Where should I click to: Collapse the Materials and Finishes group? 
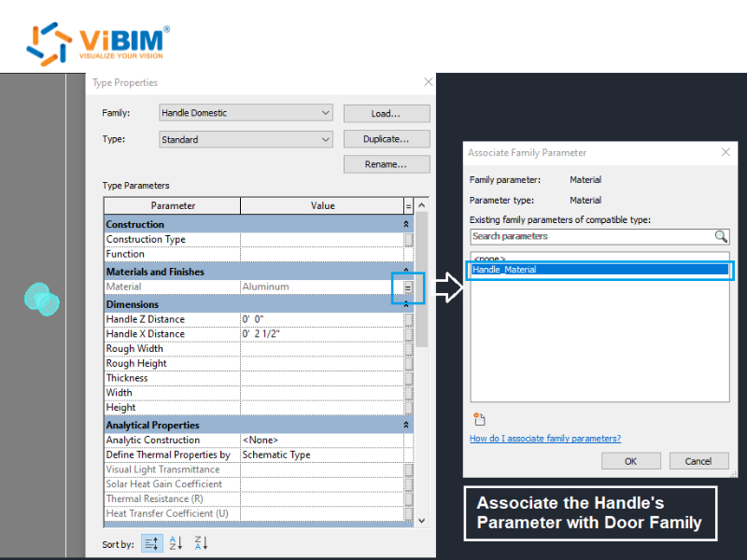(406, 270)
